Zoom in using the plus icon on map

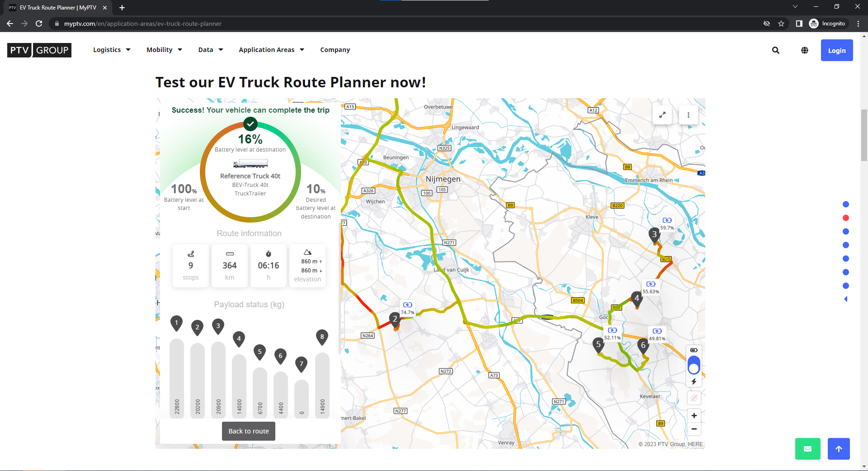[694, 415]
